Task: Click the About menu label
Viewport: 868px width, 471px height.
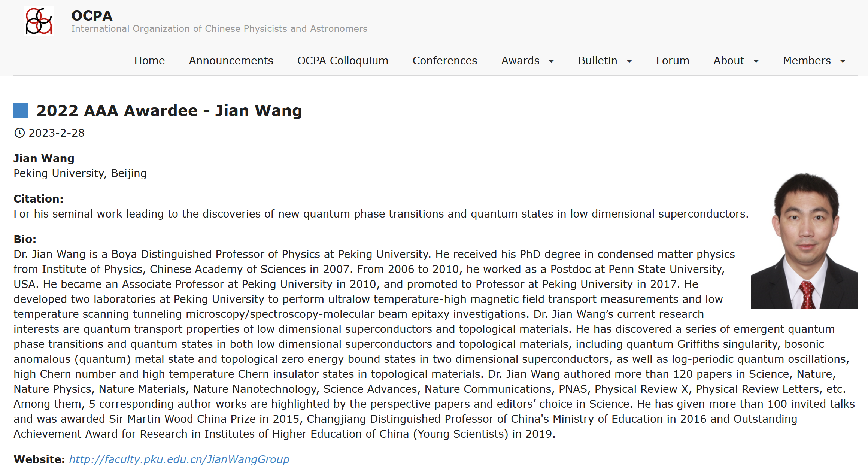Action: (x=729, y=61)
